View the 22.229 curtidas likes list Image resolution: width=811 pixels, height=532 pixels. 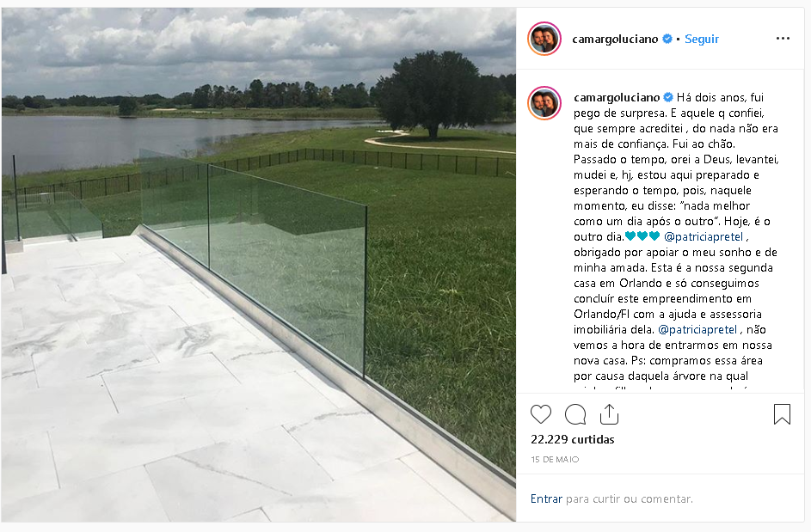pyautogui.click(x=573, y=439)
